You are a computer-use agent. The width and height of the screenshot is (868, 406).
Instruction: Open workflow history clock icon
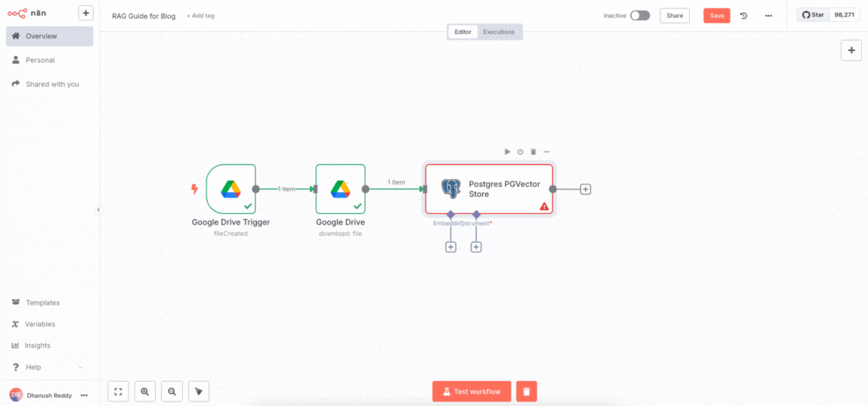click(x=743, y=16)
